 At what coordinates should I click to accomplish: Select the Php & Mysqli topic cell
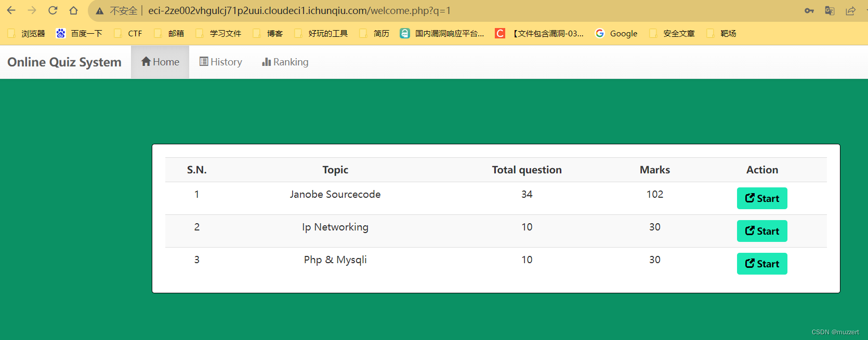tap(335, 260)
